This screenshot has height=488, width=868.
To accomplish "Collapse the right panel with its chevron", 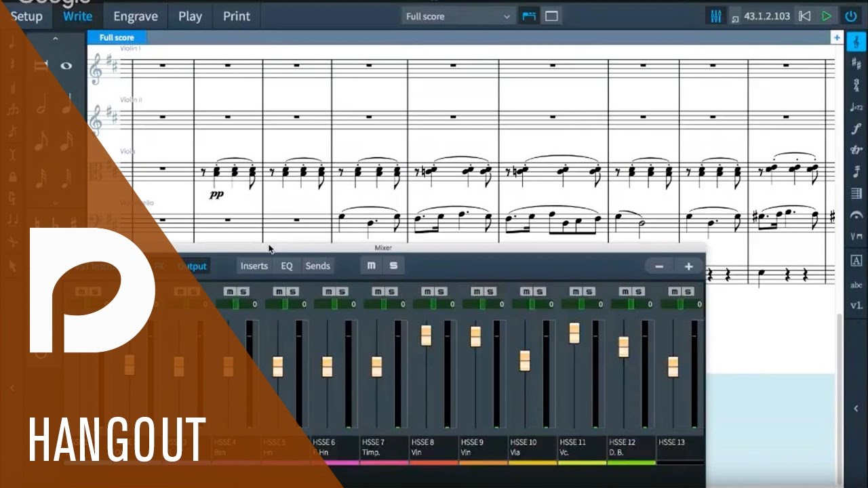I will [856, 408].
